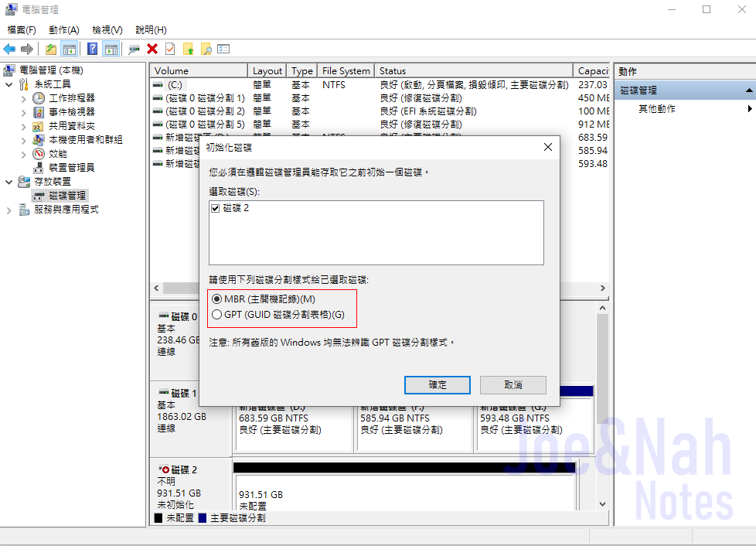Expand the 效能 tree node
Screen dimensions: 756x546
23,153
